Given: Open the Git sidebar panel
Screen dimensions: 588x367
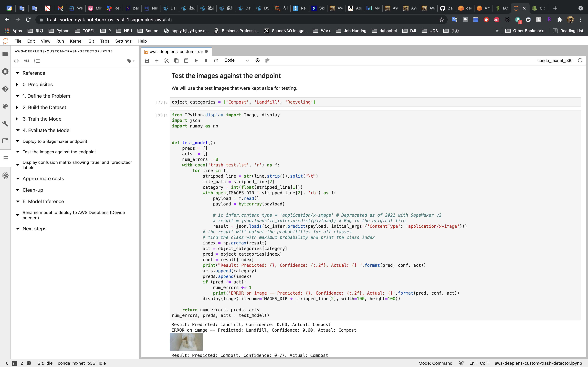Looking at the screenshot, I should tap(5, 89).
